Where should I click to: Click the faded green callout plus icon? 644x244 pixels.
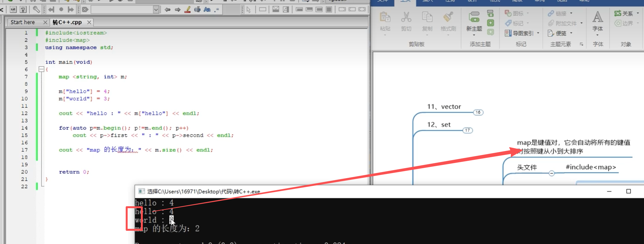click(490, 32)
